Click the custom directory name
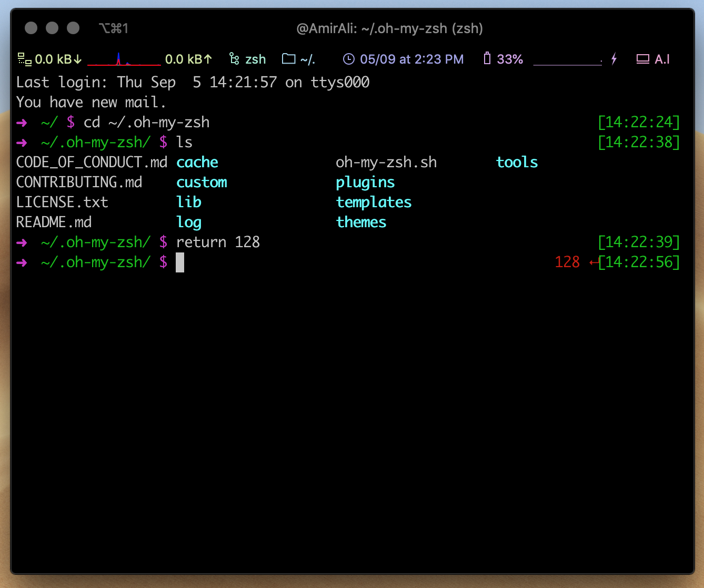The image size is (704, 588). pos(202,182)
